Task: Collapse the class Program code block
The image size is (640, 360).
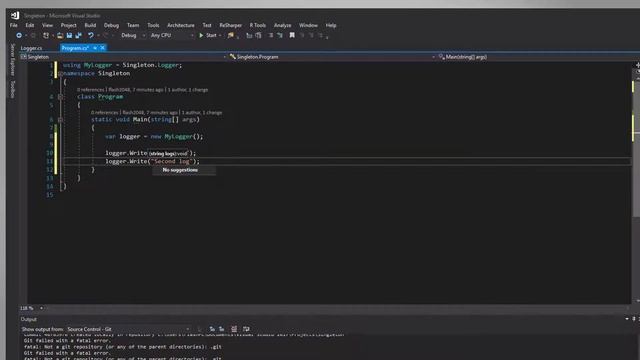Action: click(x=60, y=97)
